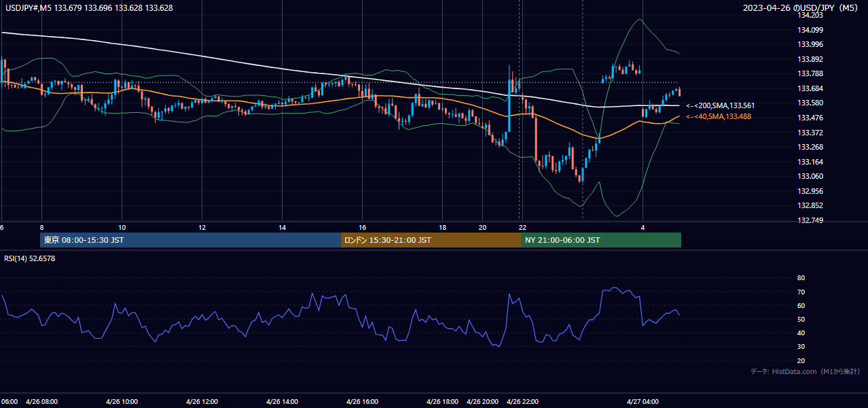Click the HistData.com data source credit
Image resolution: width=868 pixels, height=408 pixels.
click(806, 371)
